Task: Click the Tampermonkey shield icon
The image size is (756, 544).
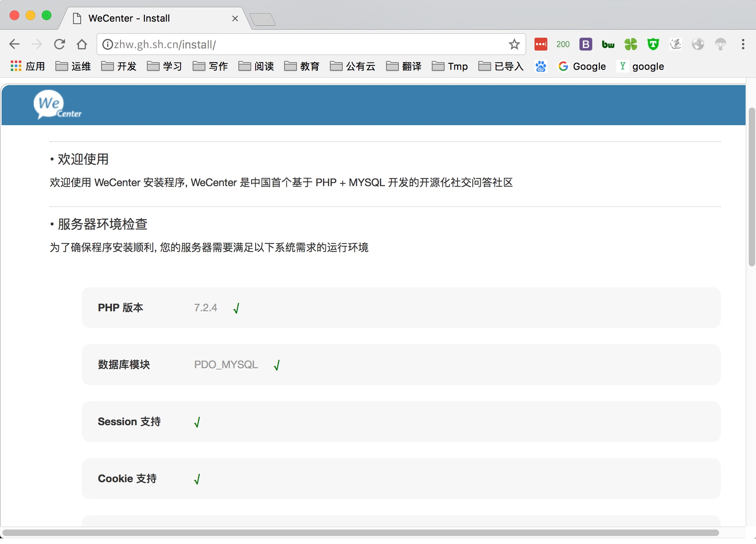Action: coord(653,44)
